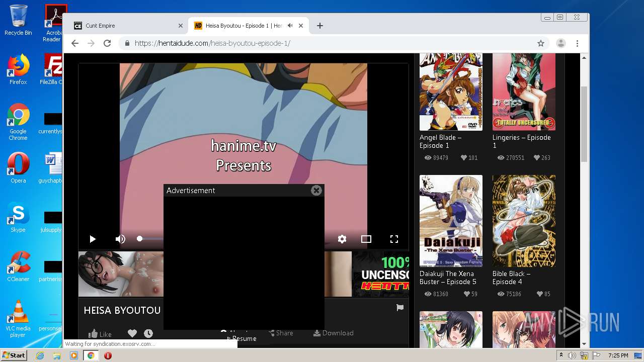
Task: Open the Chrome profile avatar menu
Action: pos(560,43)
